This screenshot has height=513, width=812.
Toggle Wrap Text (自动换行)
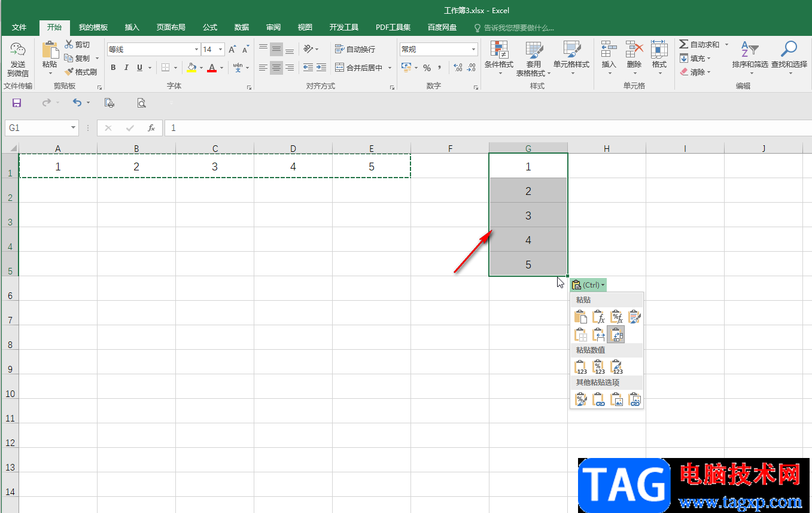[x=355, y=49]
